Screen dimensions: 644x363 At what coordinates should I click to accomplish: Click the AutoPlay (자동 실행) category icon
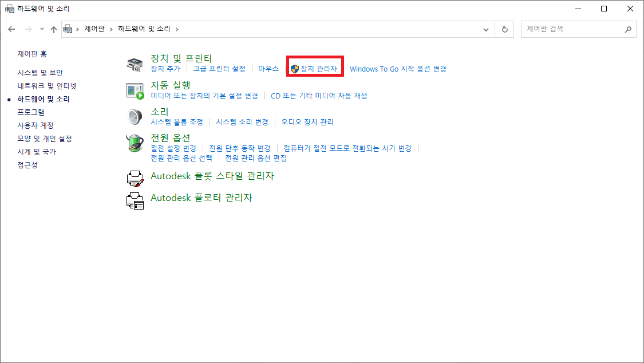click(135, 91)
